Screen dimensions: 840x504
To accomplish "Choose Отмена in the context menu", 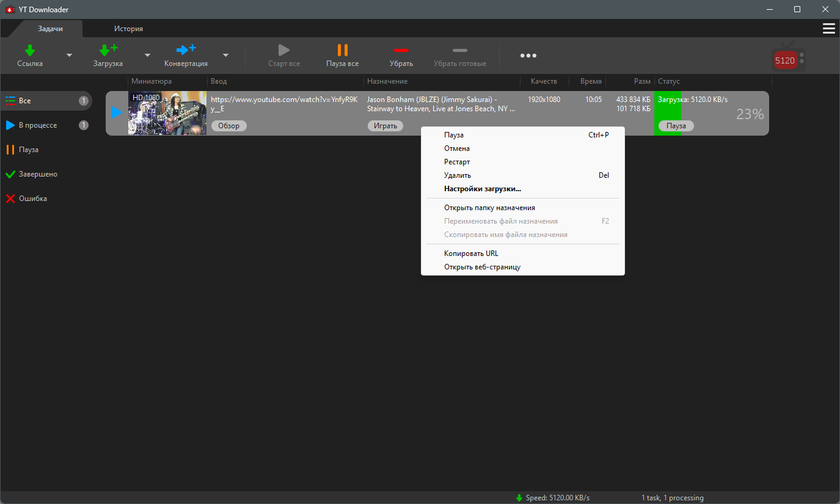I will point(522,148).
